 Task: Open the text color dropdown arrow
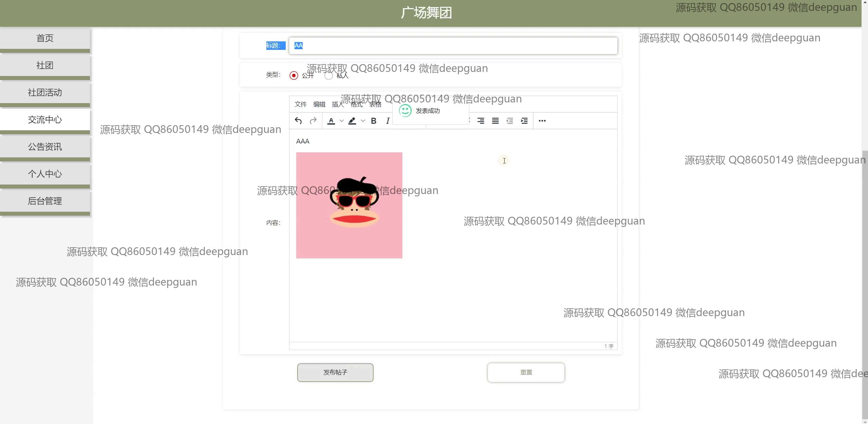tap(342, 121)
